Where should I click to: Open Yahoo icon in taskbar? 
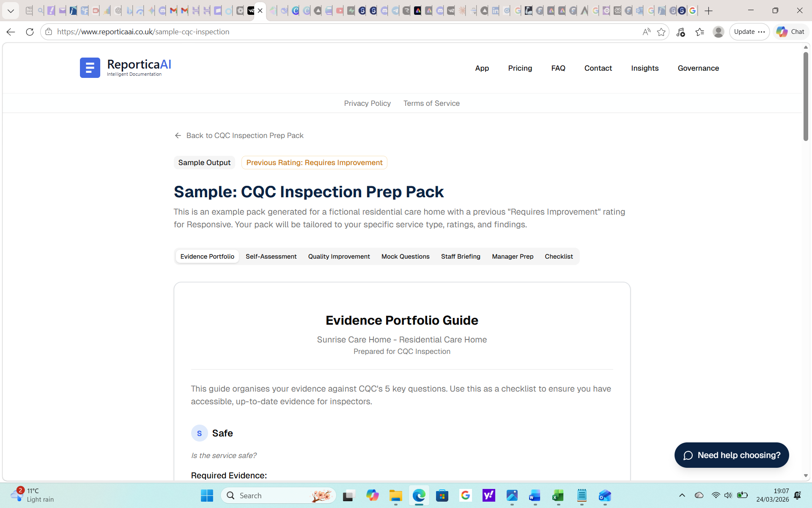[488, 495]
